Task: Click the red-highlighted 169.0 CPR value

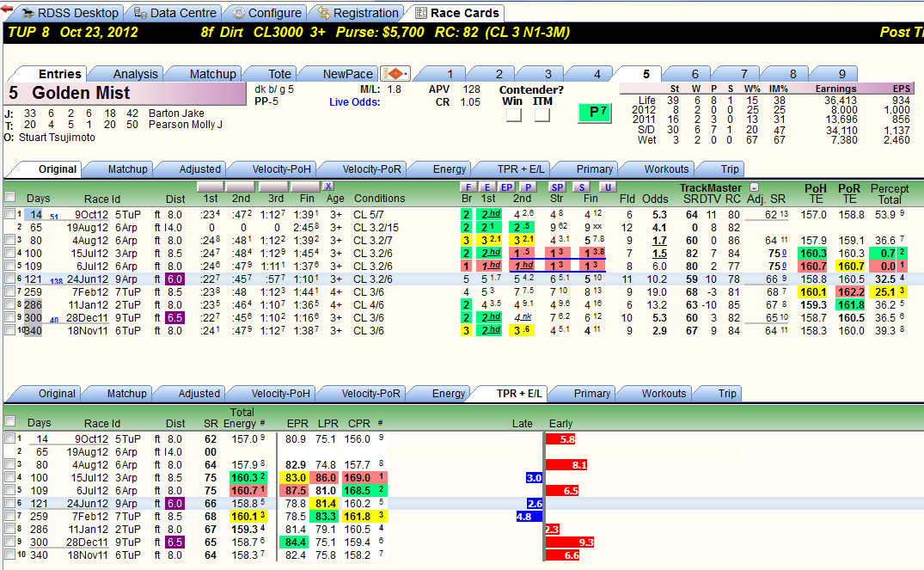Action: (361, 477)
